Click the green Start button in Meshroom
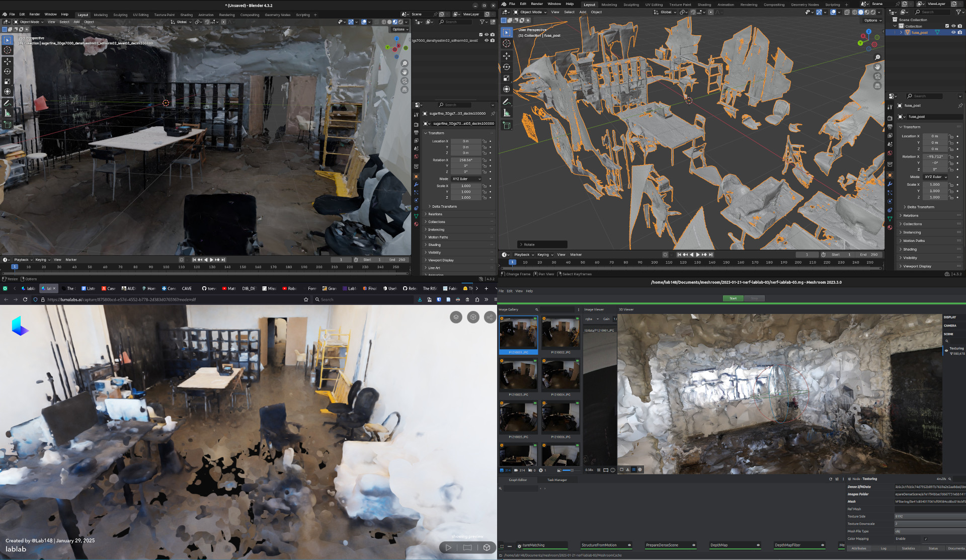Image resolution: width=966 pixels, height=560 pixels. (733, 298)
